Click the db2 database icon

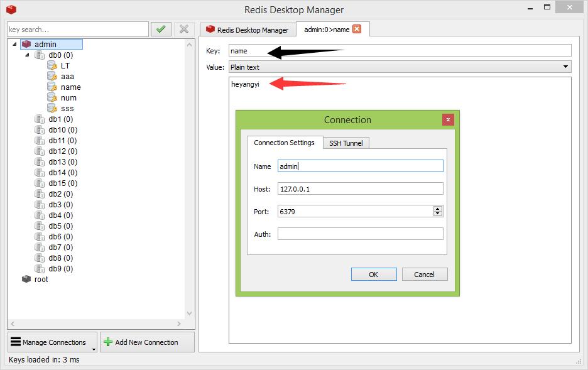pos(40,194)
